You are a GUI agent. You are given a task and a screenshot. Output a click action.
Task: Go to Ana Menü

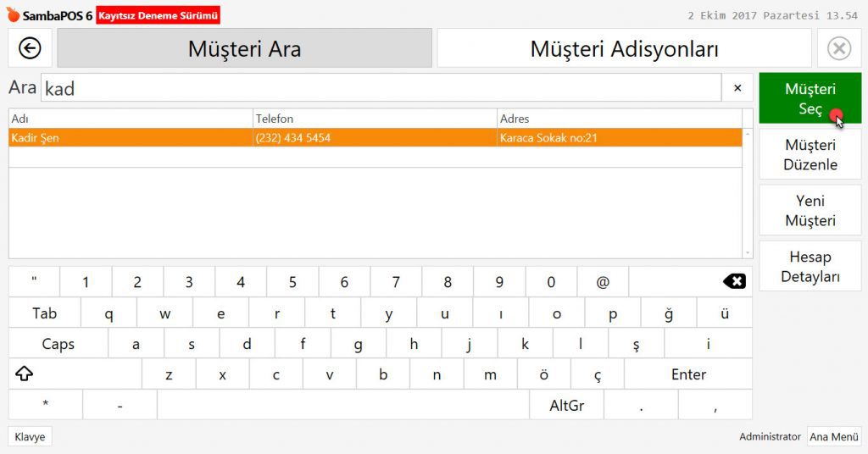(833, 437)
